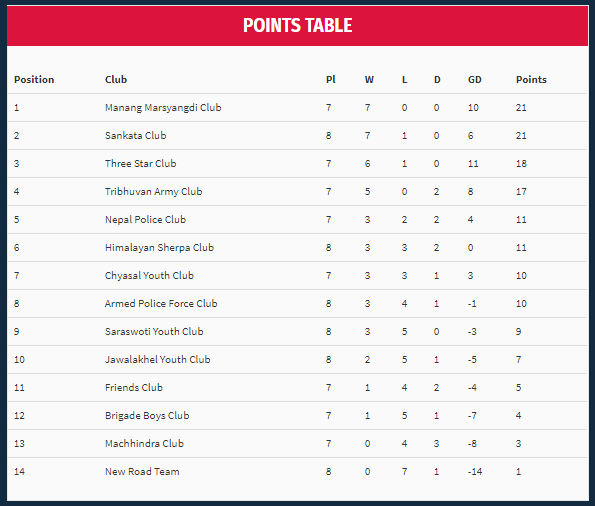
Task: Click Himalayan Sherpa Club name
Action: [159, 247]
